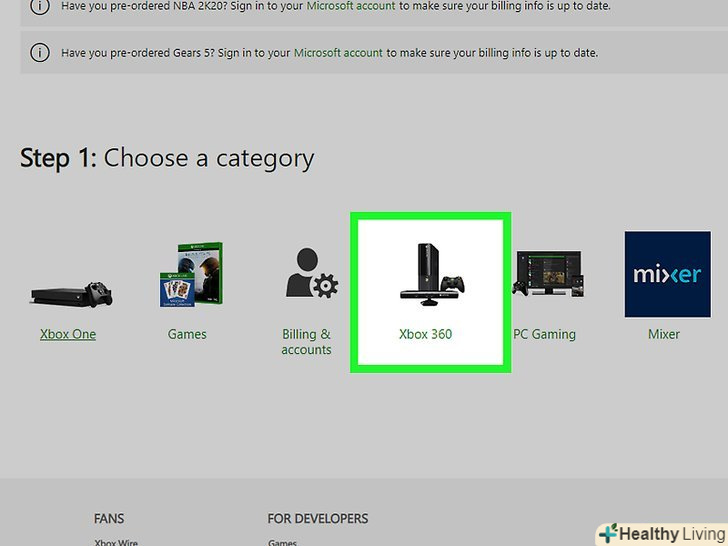Click the info icon beside Gears 5 notice
The height and width of the screenshot is (546, 728).
40,52
